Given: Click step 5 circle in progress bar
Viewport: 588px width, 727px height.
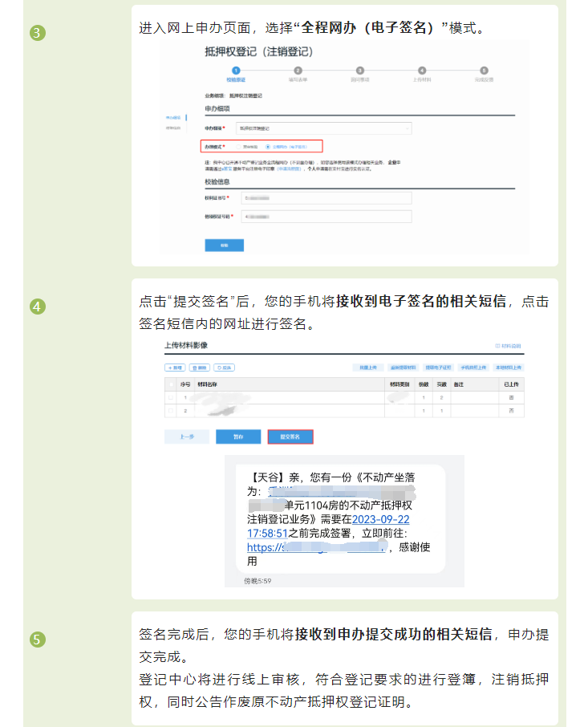Looking at the screenshot, I should pos(484,71).
